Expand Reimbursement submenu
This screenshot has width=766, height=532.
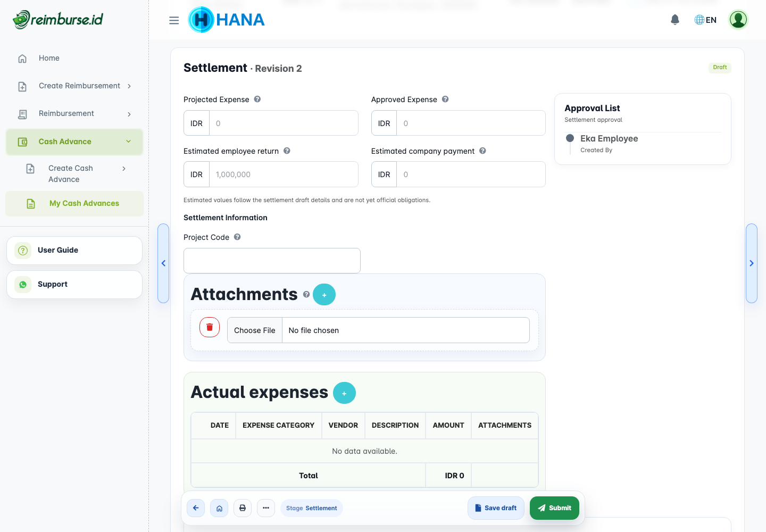pyautogui.click(x=129, y=114)
